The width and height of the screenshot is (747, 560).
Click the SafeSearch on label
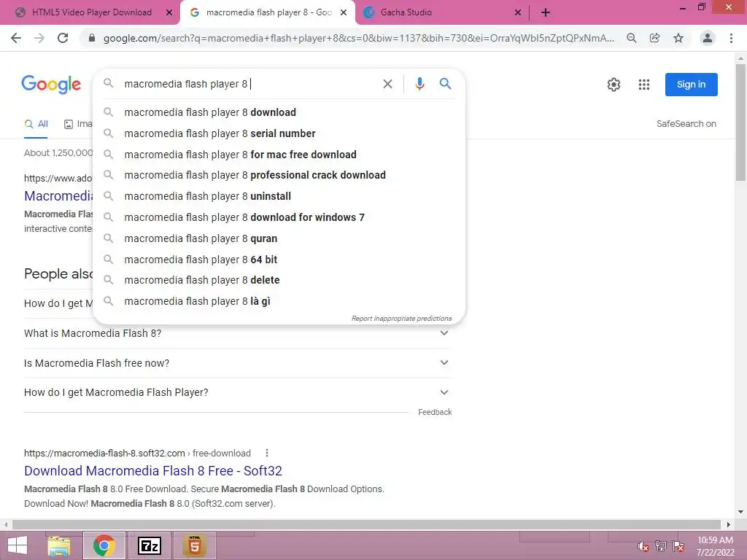[686, 124]
